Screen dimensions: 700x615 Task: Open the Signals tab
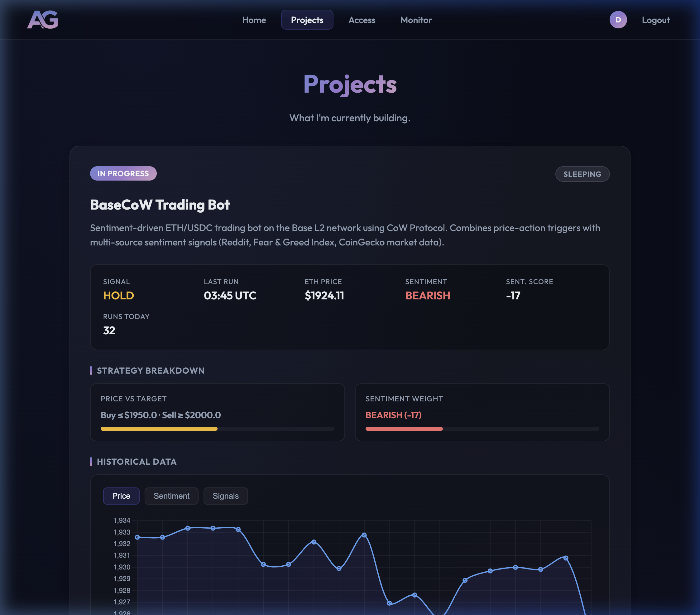click(x=225, y=496)
